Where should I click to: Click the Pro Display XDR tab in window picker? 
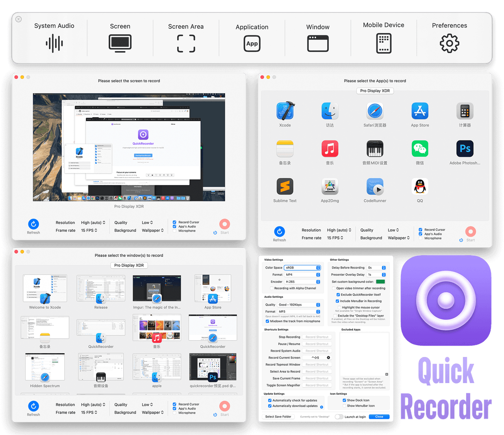pos(129,265)
